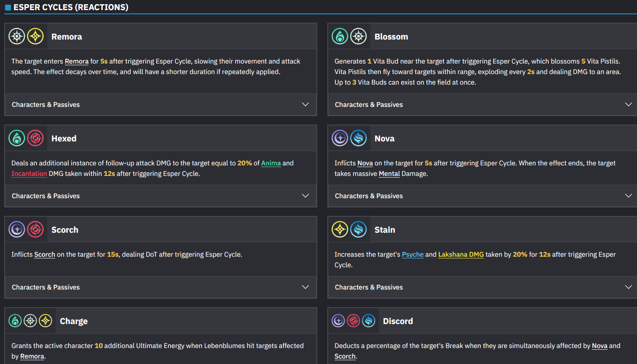Select the yellow element icon in Charge card

(45, 321)
